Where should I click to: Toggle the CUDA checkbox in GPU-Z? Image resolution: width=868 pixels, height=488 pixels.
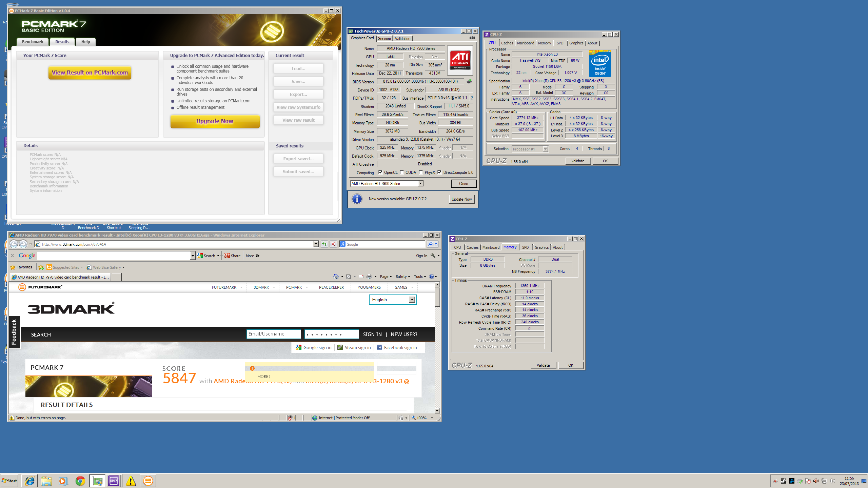pos(402,172)
